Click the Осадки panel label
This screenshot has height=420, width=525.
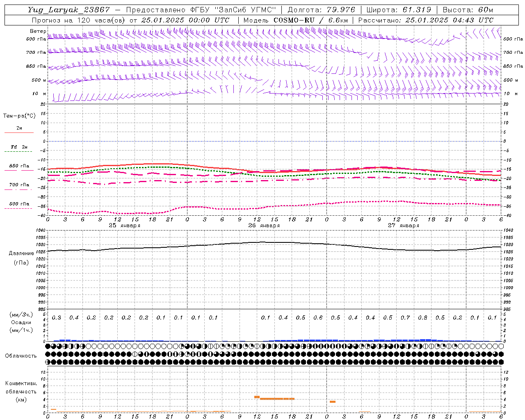(21, 322)
